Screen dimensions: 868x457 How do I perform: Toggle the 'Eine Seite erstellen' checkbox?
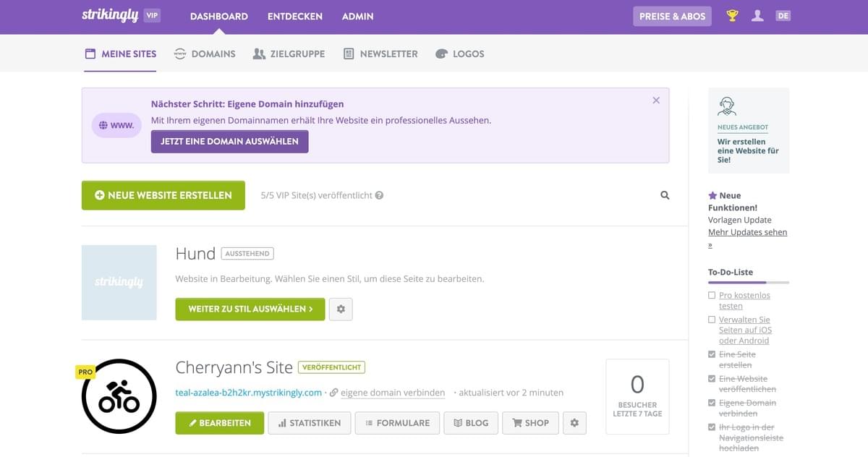tap(712, 354)
